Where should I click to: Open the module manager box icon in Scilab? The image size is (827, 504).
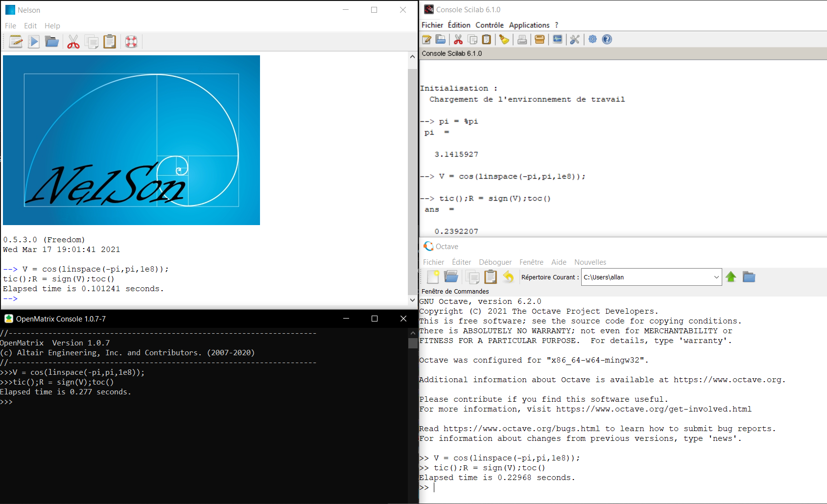[x=540, y=40]
